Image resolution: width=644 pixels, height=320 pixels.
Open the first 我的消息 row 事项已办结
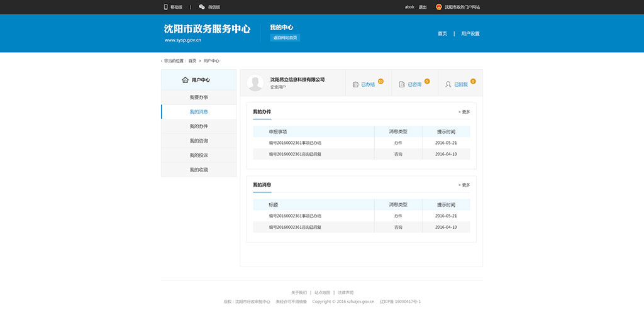[295, 216]
